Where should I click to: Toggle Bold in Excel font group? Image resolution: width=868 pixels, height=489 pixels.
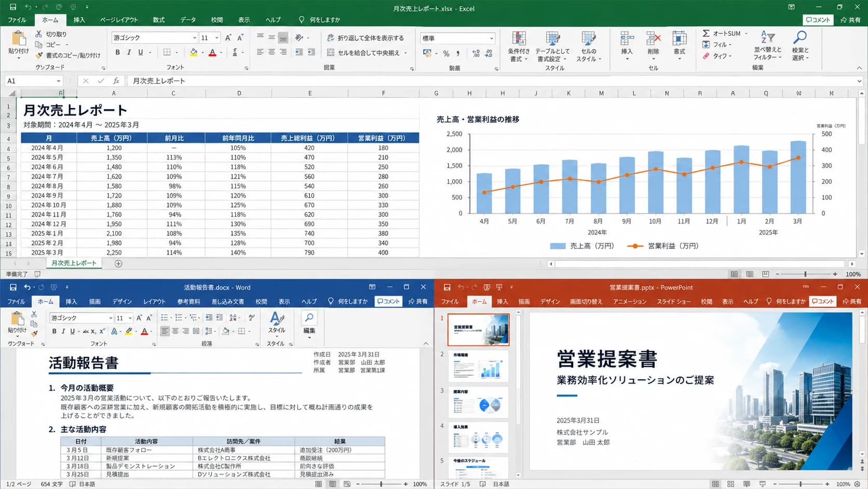pos(118,52)
